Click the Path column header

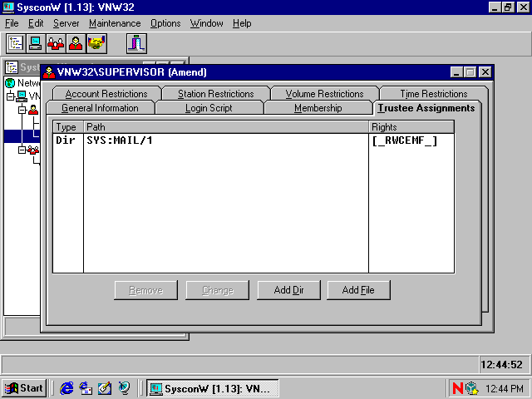[226, 127]
